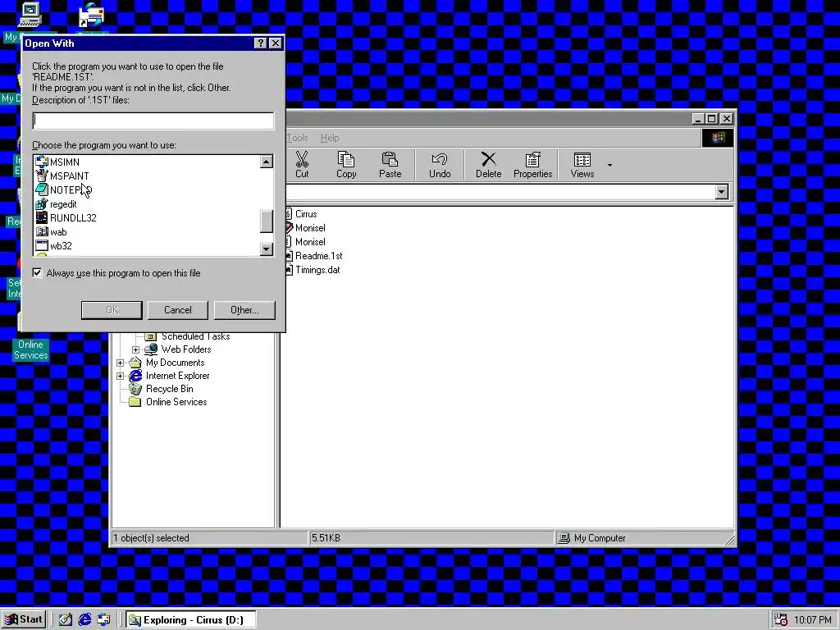Click the Open With help question button
This screenshot has height=630, width=840.
[x=260, y=43]
